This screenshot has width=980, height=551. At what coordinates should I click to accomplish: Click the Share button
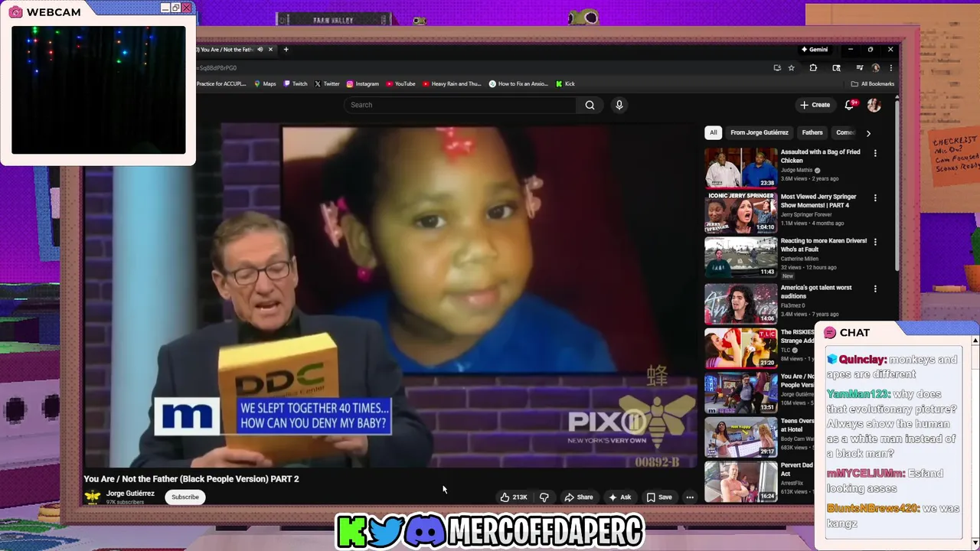click(x=579, y=497)
